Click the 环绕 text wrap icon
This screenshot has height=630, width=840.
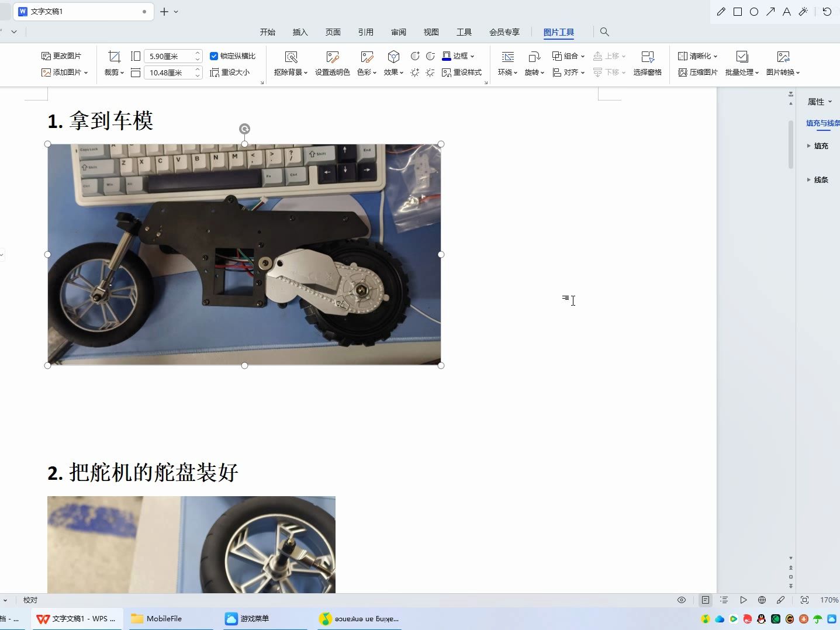[x=508, y=57]
